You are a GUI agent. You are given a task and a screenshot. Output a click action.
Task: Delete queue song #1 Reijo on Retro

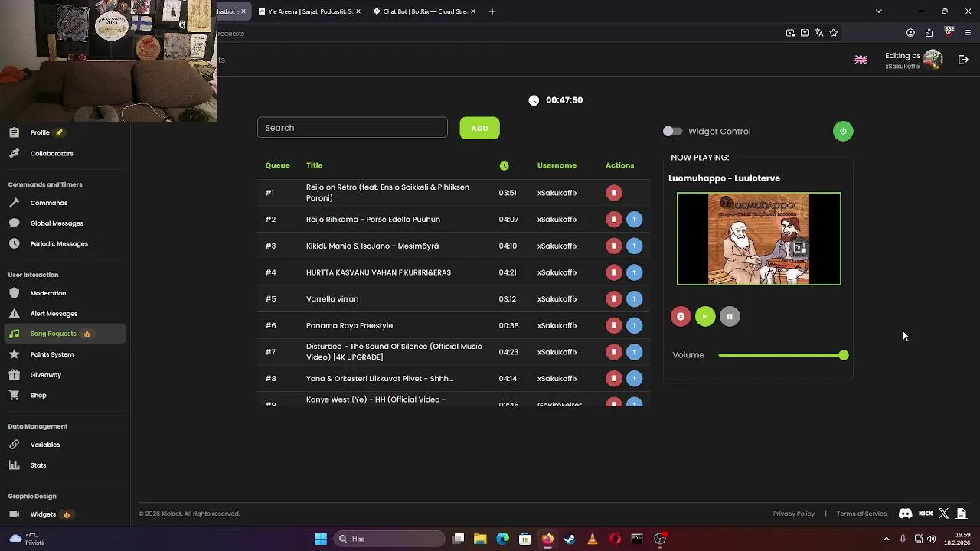[613, 193]
